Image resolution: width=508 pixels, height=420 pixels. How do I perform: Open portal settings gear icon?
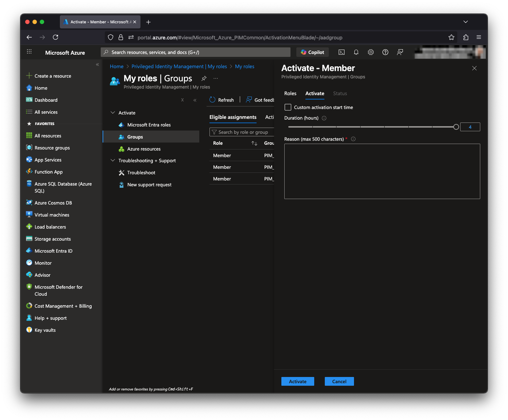click(371, 52)
